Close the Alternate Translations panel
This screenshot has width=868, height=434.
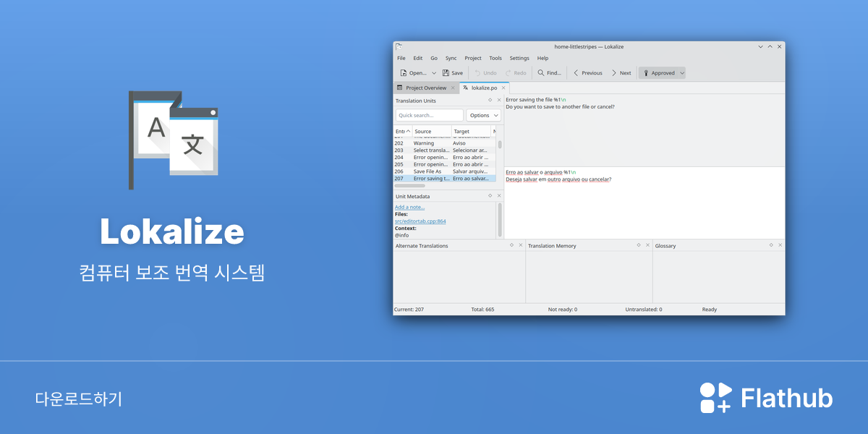pyautogui.click(x=520, y=245)
